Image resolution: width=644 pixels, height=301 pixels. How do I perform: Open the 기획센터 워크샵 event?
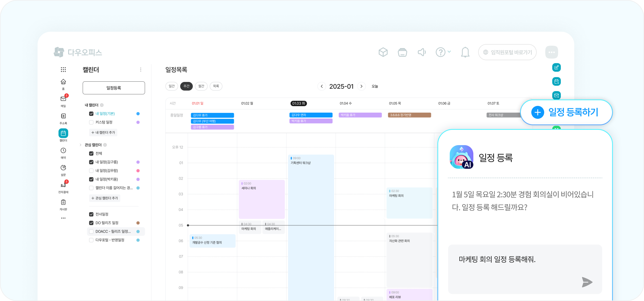pos(311,227)
